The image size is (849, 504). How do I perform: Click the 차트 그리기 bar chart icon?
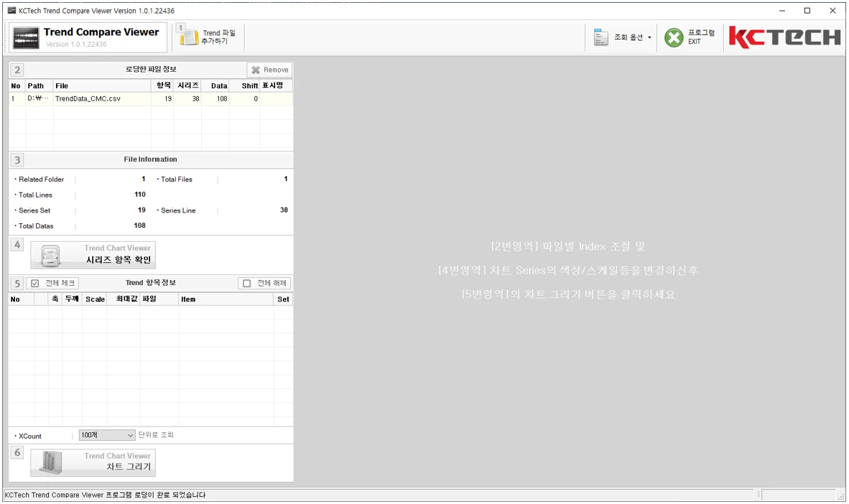pos(50,463)
